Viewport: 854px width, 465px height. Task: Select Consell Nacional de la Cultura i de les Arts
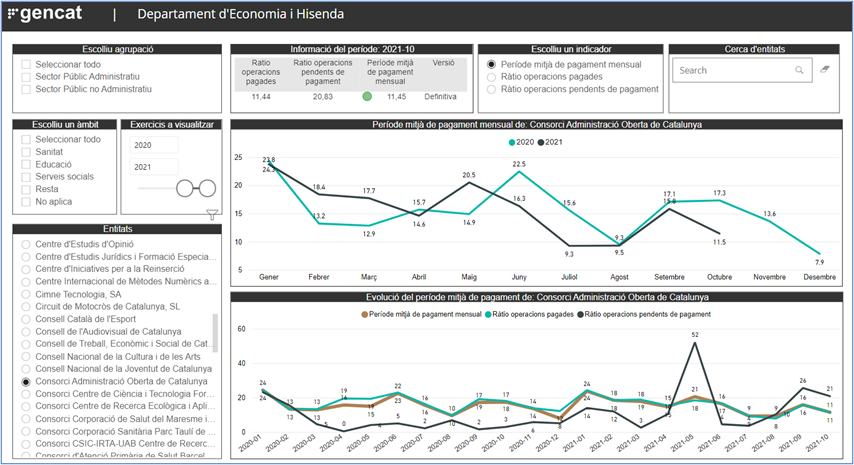[26, 357]
